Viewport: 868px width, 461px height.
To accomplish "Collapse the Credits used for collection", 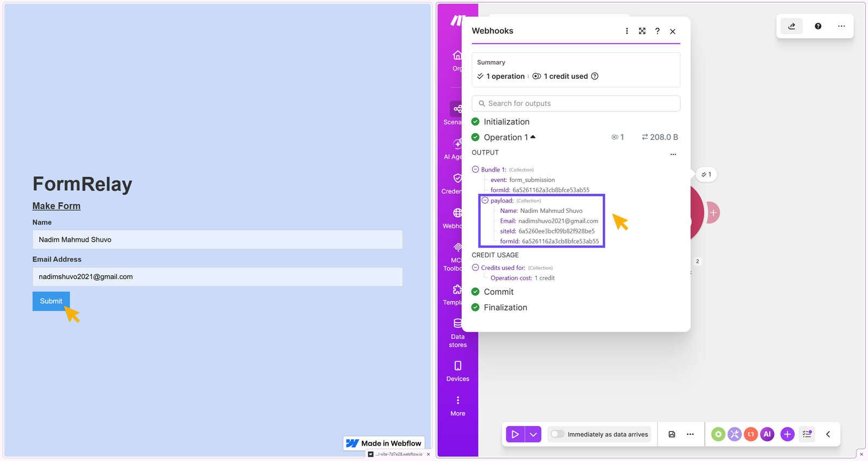I will [x=475, y=267].
